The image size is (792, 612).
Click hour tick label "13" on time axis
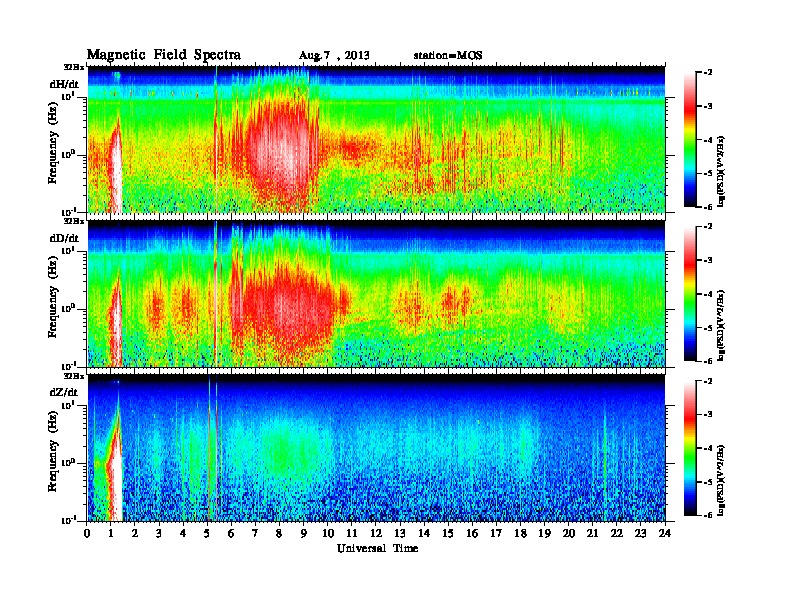(400, 533)
